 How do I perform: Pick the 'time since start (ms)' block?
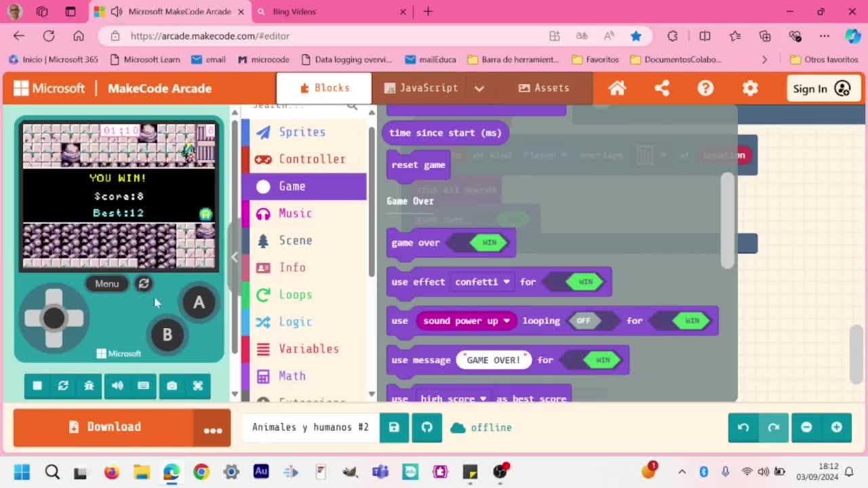click(446, 133)
